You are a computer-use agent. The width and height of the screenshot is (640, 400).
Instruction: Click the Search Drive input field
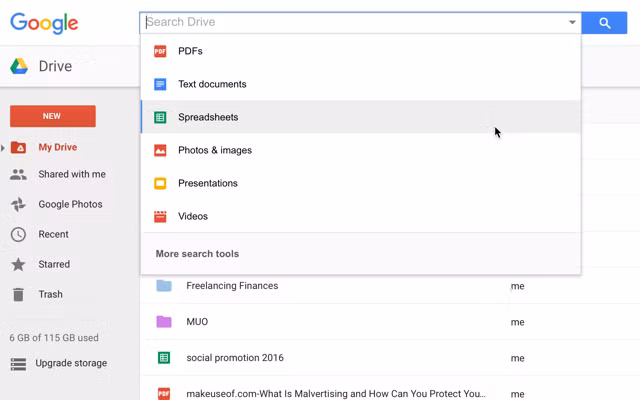[x=350, y=22]
